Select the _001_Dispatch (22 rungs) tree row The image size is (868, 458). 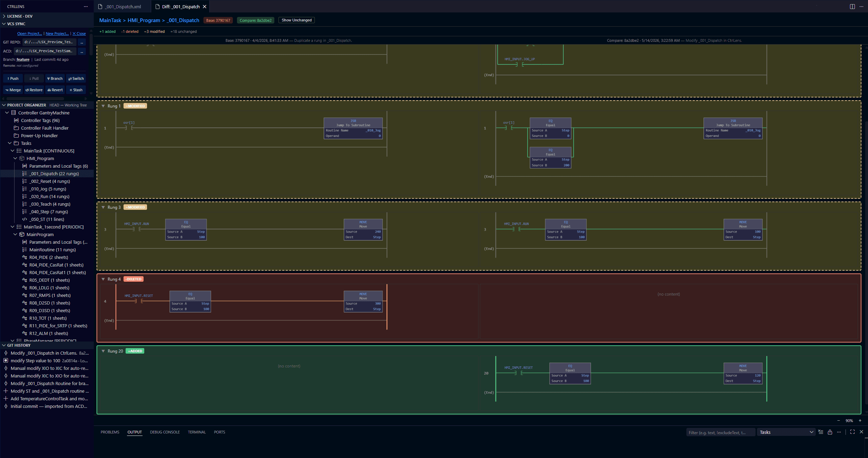47,174
